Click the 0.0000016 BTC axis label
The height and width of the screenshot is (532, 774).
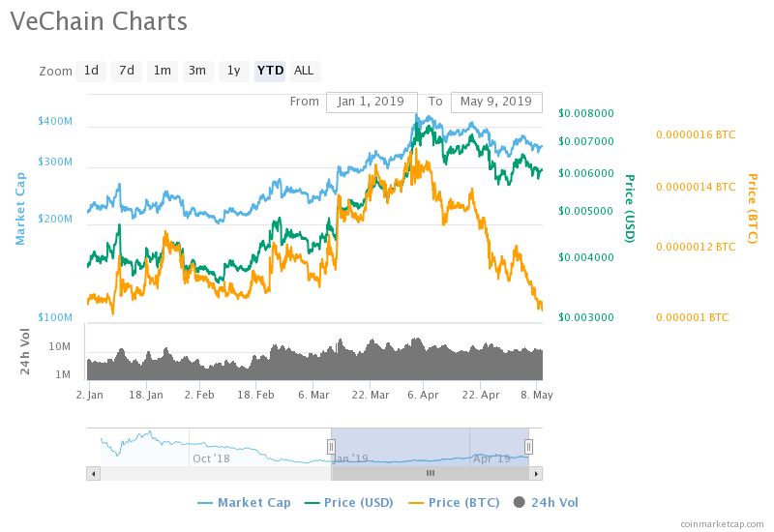tap(696, 134)
